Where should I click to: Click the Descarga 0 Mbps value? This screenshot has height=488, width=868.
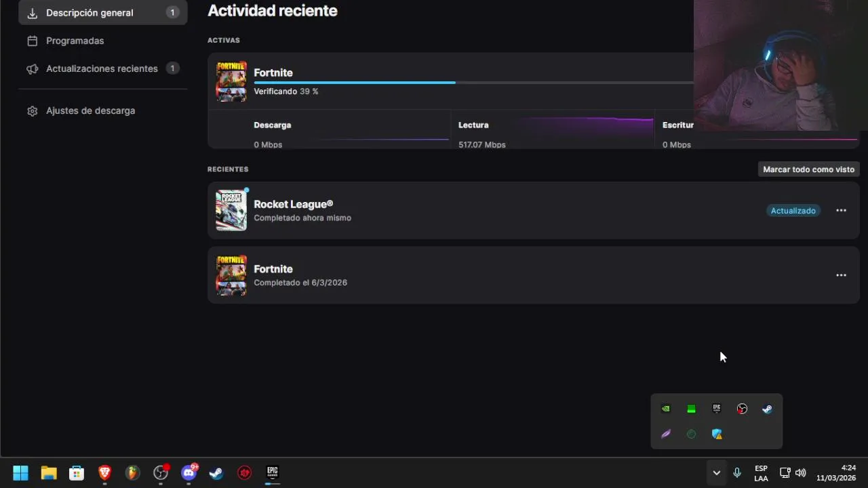point(268,145)
